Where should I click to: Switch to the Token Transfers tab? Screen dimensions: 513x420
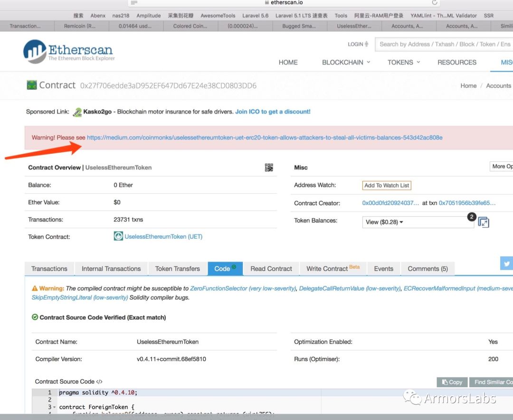[x=177, y=269]
